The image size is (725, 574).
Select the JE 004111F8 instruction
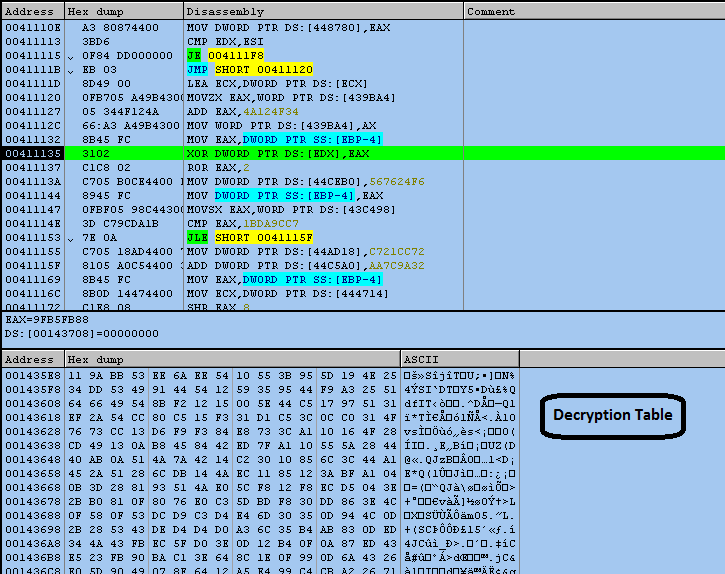click(225, 56)
